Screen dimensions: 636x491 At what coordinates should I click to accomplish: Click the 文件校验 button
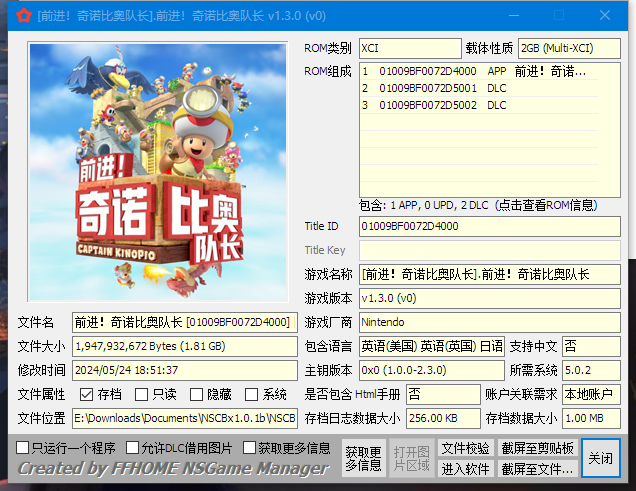466,448
